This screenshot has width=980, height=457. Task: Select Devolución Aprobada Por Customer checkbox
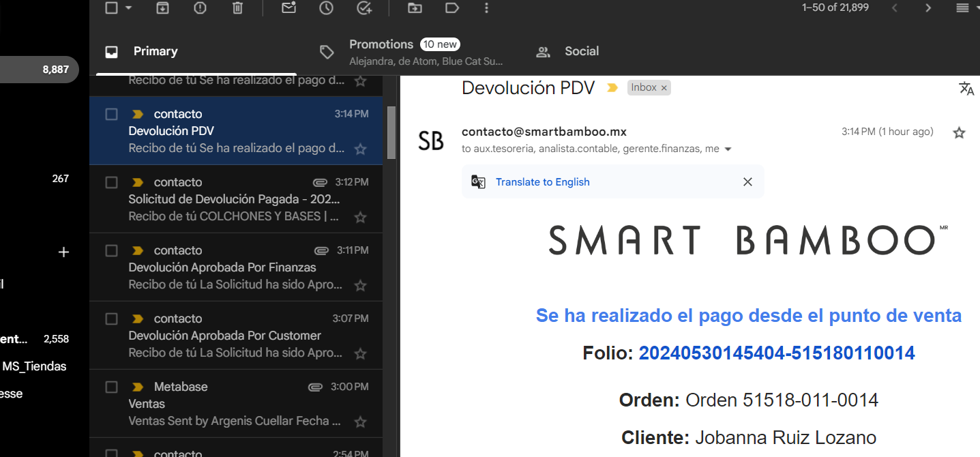coord(112,319)
